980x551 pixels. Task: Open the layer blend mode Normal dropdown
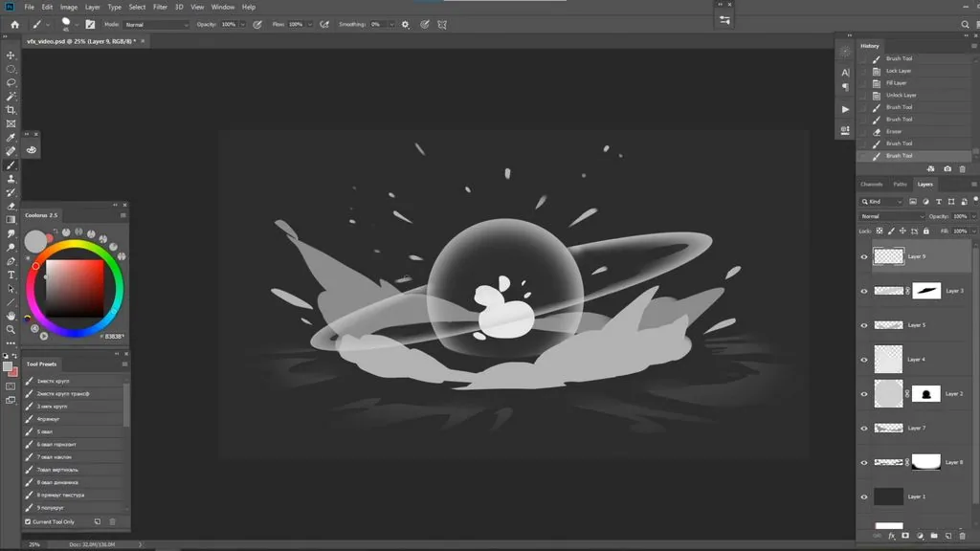(891, 217)
